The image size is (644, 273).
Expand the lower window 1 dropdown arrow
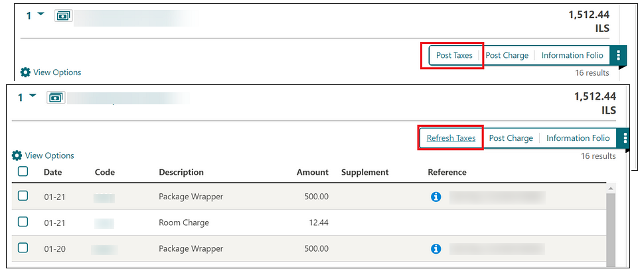click(33, 97)
